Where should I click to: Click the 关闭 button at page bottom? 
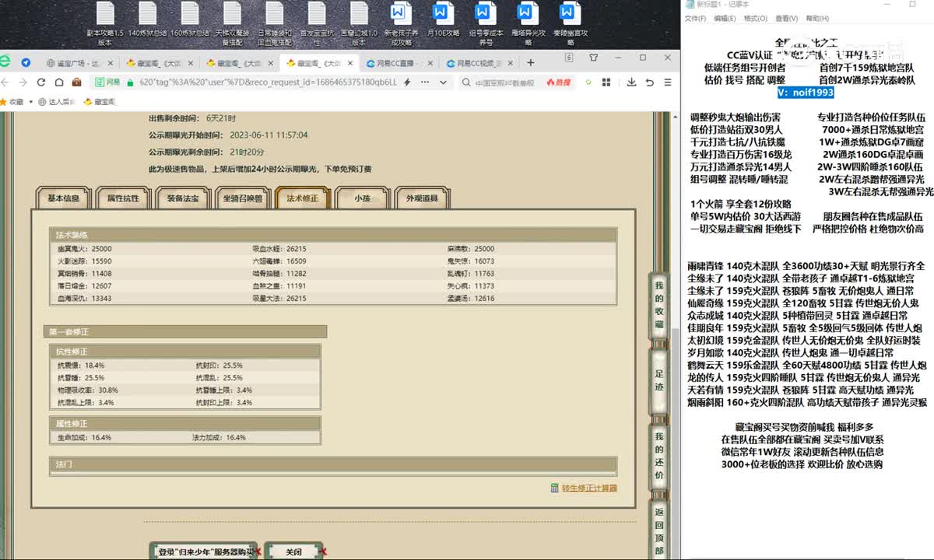click(294, 551)
